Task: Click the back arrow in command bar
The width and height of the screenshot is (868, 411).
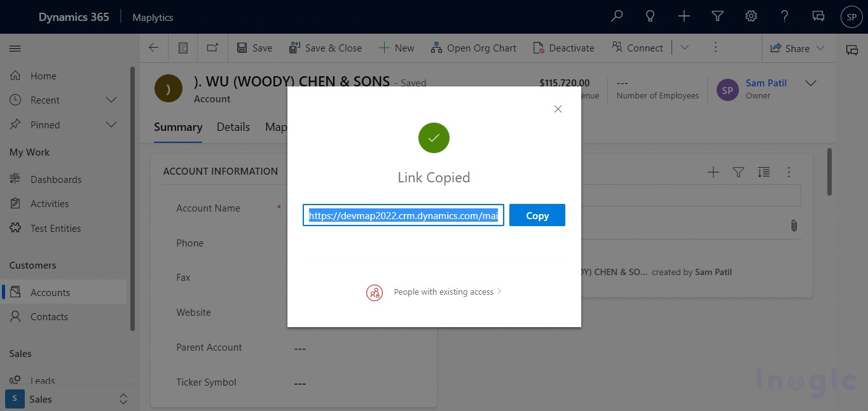Action: (153, 48)
